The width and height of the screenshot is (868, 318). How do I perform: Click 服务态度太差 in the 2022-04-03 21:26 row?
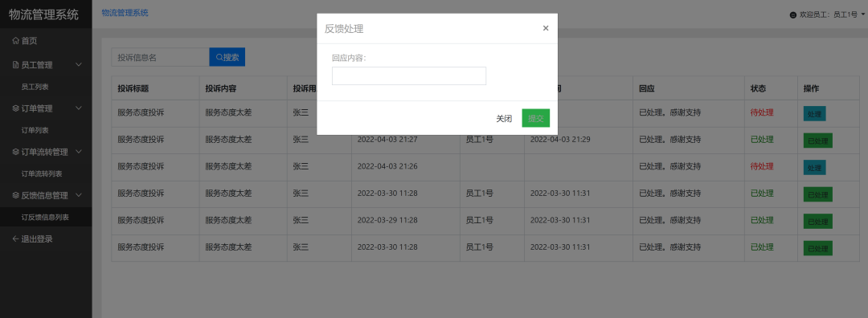tap(228, 166)
